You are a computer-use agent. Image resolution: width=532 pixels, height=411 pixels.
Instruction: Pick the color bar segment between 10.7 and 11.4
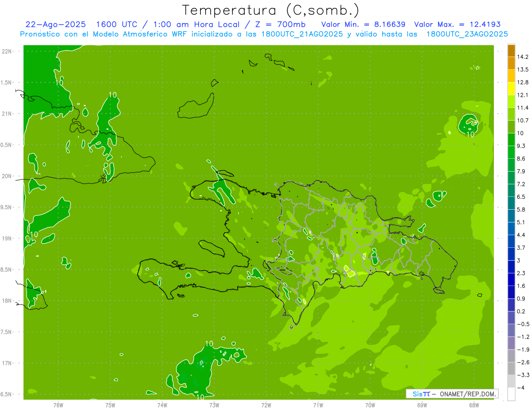(x=511, y=114)
